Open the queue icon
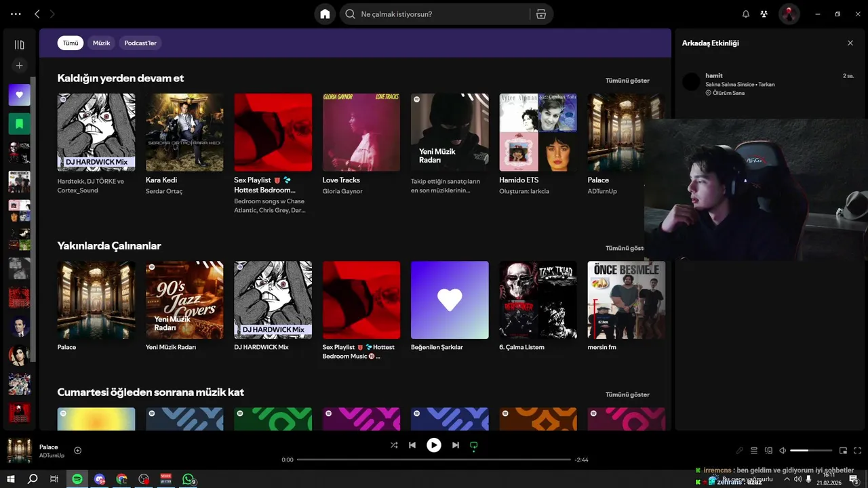The height and width of the screenshot is (488, 868). (753, 451)
